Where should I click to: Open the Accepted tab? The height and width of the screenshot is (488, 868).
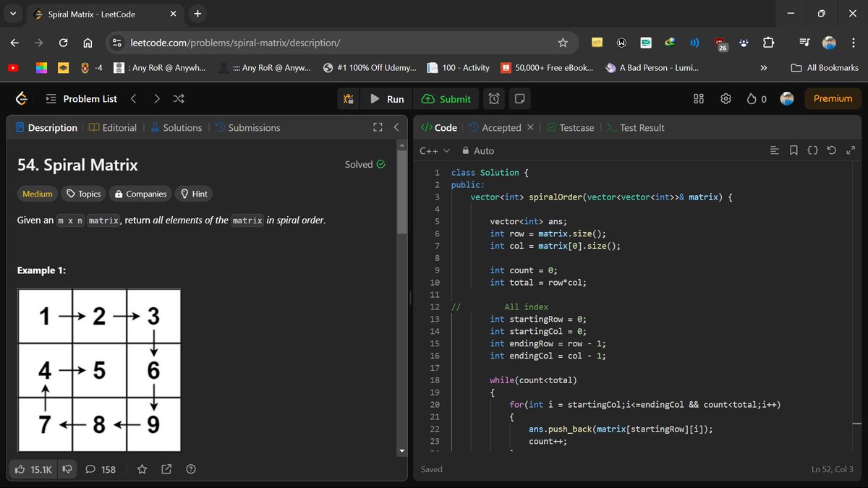(495, 127)
